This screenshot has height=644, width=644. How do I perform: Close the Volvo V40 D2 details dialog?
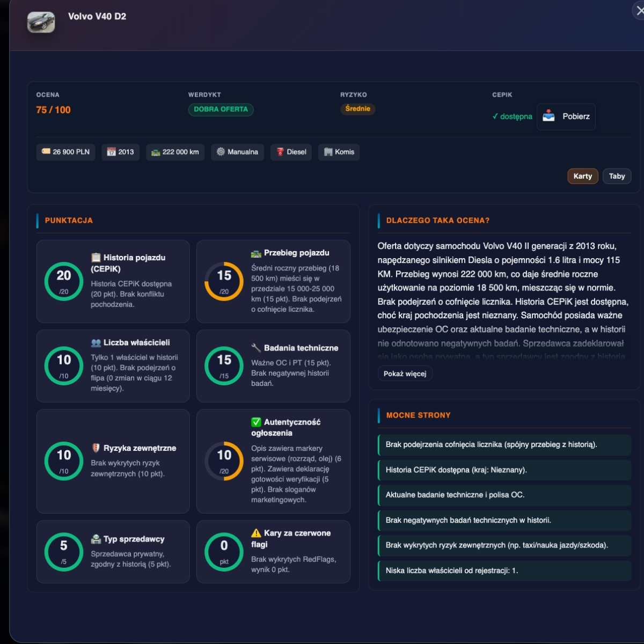coord(639,11)
